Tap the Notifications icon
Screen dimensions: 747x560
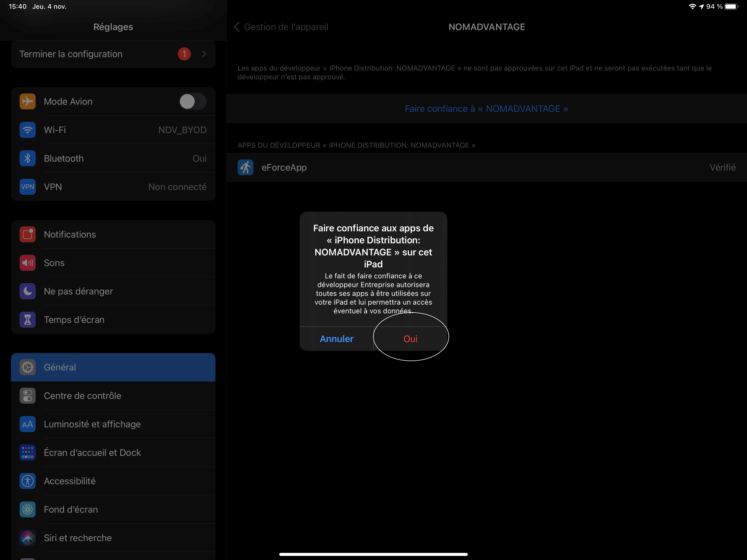(x=28, y=234)
